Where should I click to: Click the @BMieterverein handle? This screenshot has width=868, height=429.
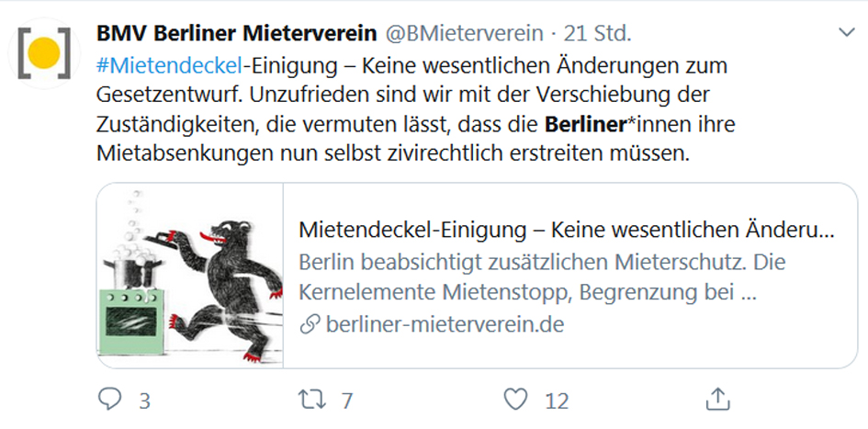pyautogui.click(x=463, y=34)
